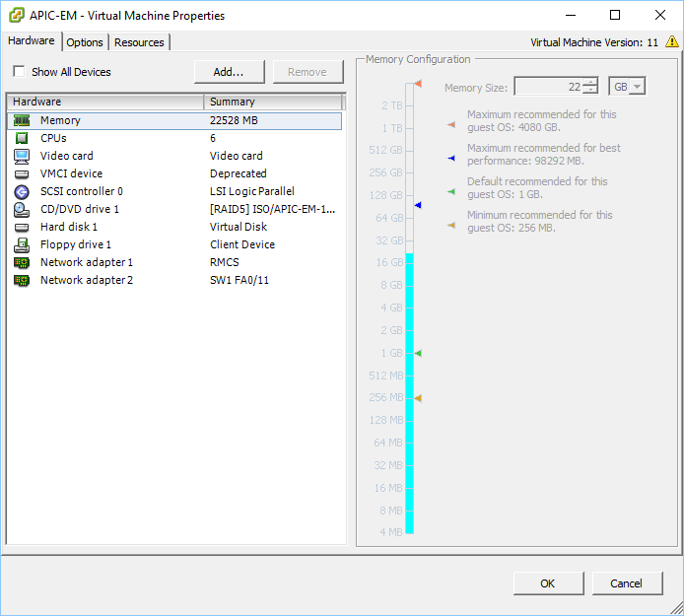
Task: Click the Floppy drive 1 icon
Action: pyautogui.click(x=22, y=245)
